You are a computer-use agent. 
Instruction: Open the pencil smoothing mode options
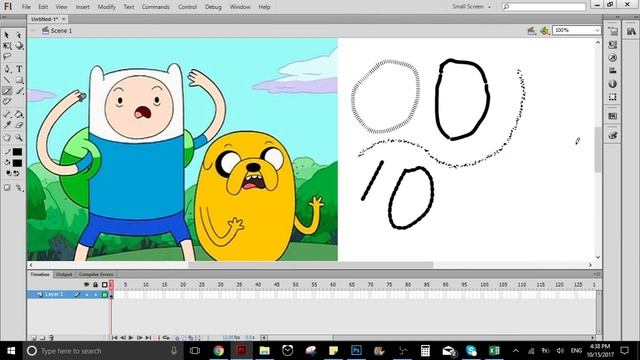[19, 188]
